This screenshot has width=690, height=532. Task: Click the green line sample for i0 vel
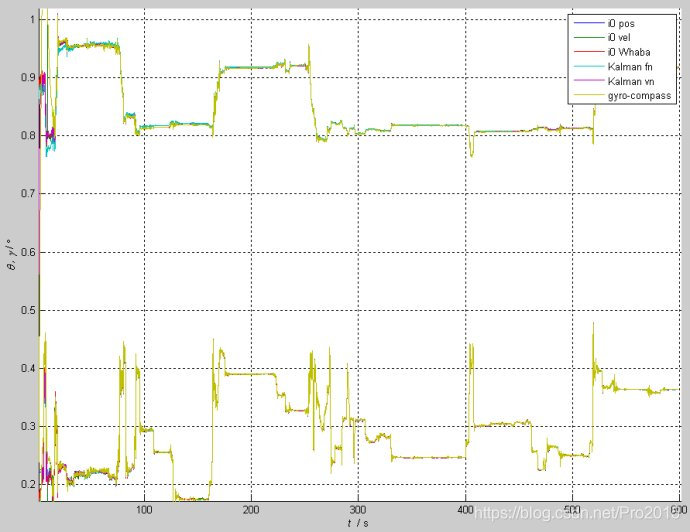(x=589, y=37)
